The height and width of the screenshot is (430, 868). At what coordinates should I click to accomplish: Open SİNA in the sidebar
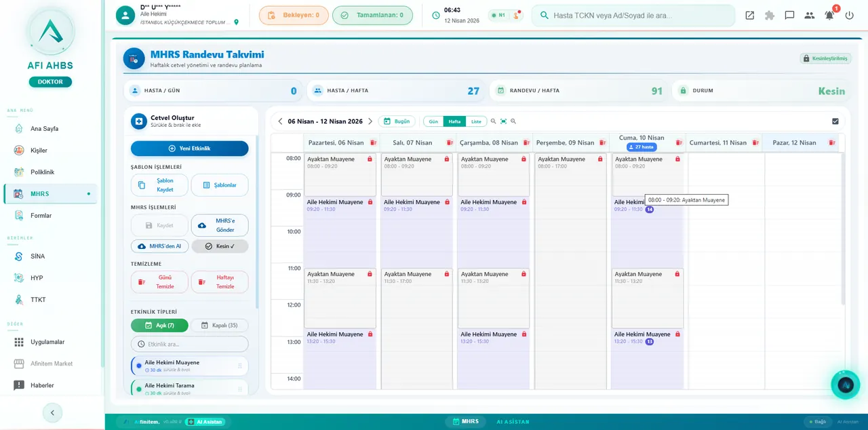point(50,256)
